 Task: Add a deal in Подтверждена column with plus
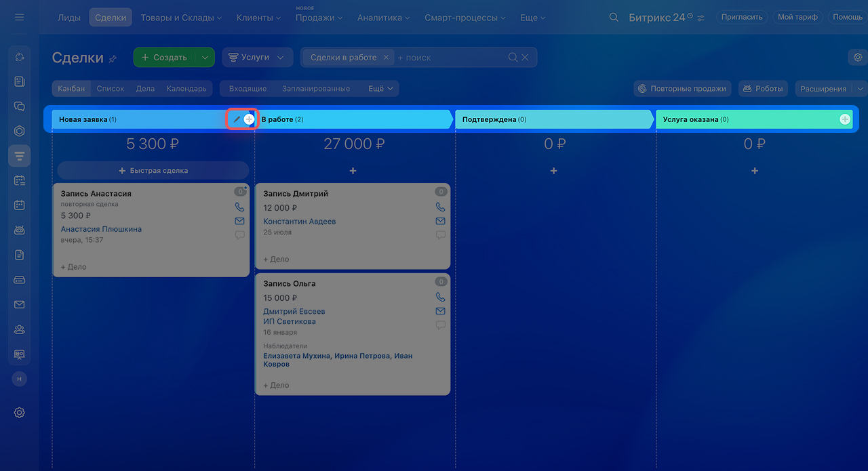pyautogui.click(x=553, y=171)
